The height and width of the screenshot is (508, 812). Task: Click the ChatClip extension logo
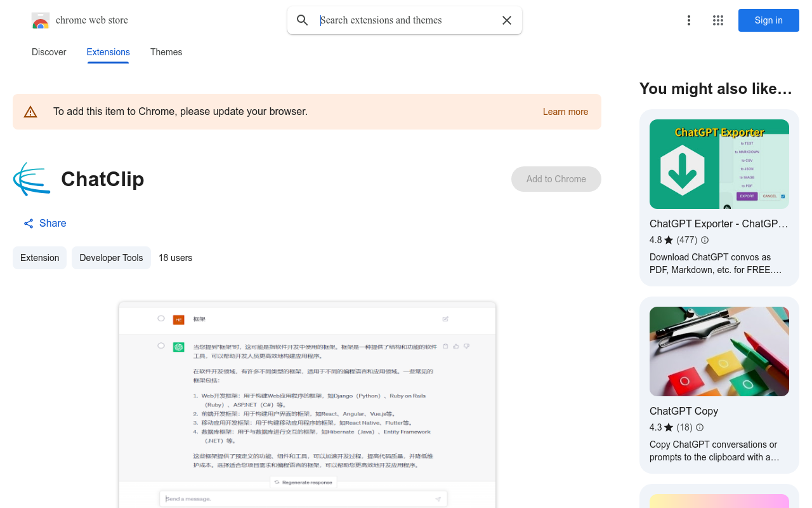point(32,179)
